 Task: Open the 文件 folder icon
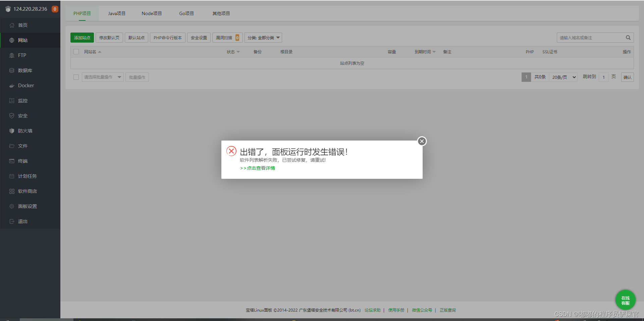point(12,146)
